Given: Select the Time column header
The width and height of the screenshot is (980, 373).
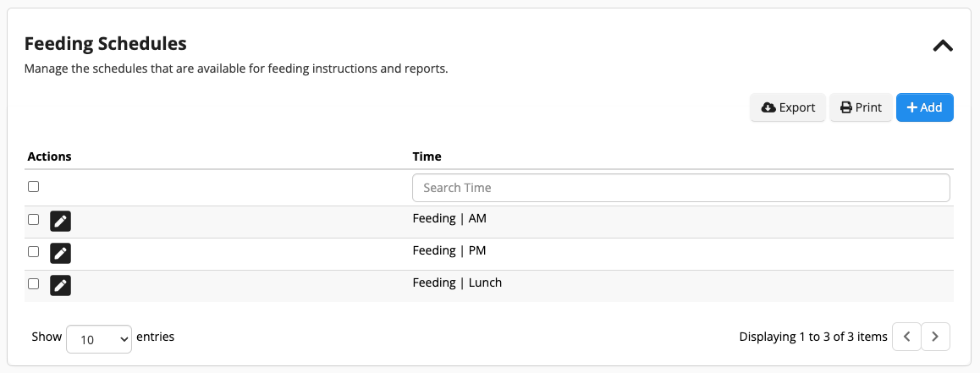Looking at the screenshot, I should click(x=427, y=156).
